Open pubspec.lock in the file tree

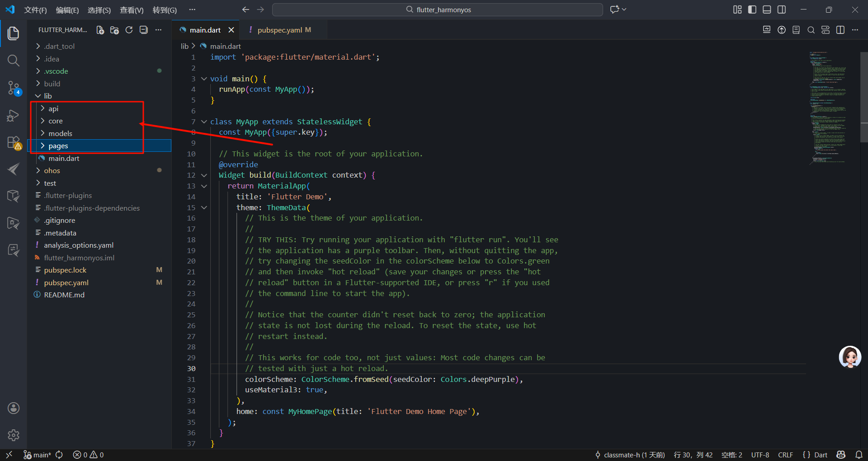pos(99,270)
